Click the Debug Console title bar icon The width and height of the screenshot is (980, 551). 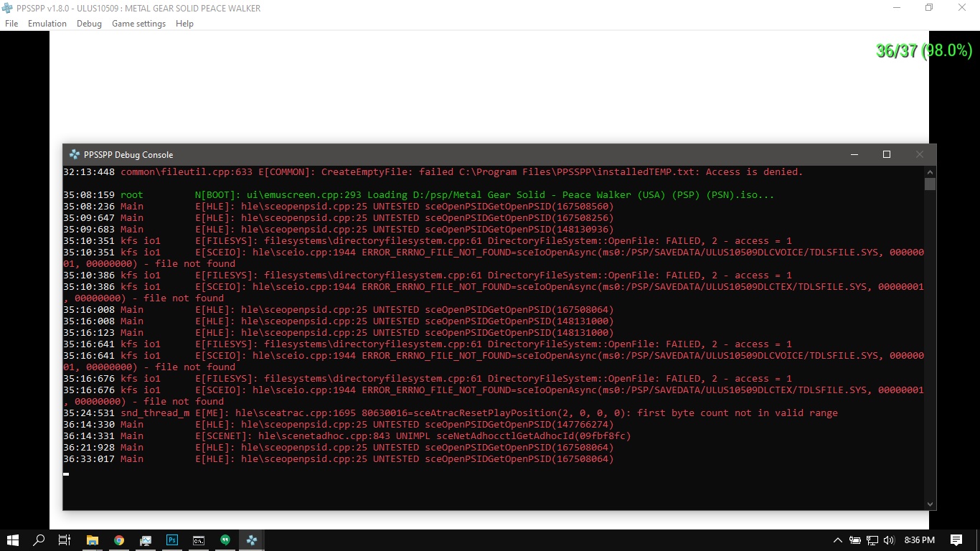pyautogui.click(x=75, y=154)
